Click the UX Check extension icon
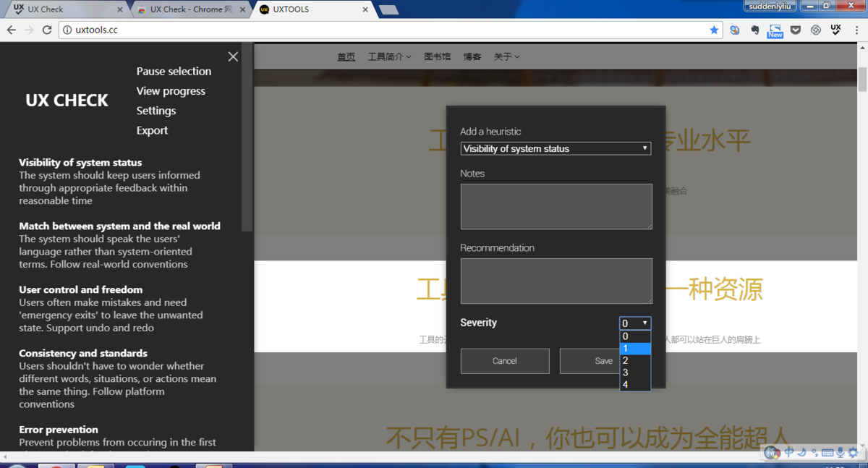Image resolution: width=868 pixels, height=468 pixels. pos(835,30)
